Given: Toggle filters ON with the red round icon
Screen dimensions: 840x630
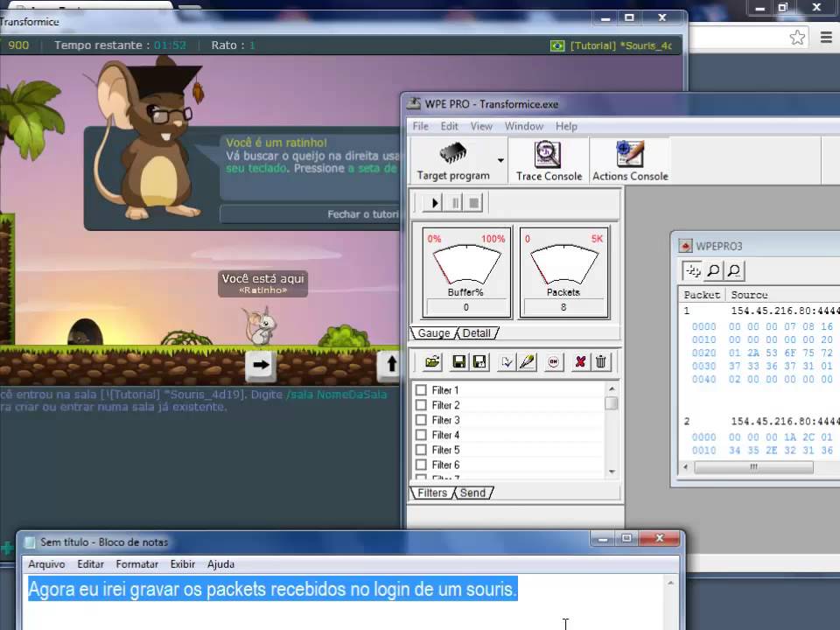Looking at the screenshot, I should 553,362.
